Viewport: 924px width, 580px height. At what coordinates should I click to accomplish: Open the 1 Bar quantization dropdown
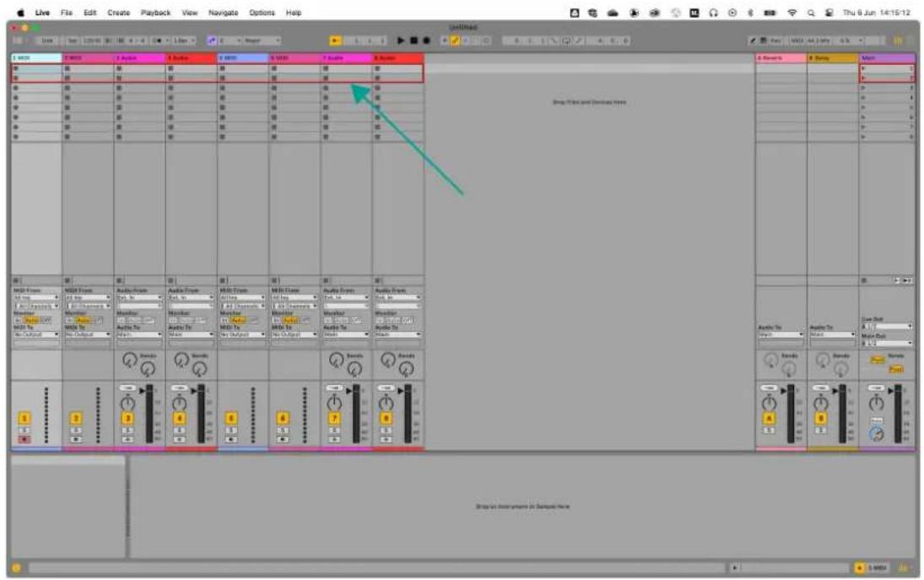[x=185, y=41]
